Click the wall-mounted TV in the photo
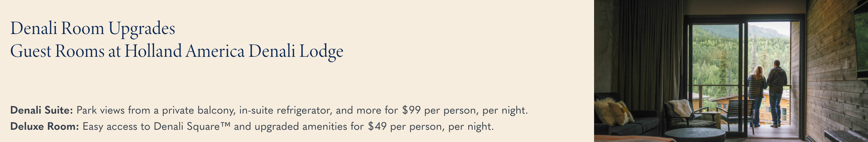The image size is (868, 142). tap(862, 41)
